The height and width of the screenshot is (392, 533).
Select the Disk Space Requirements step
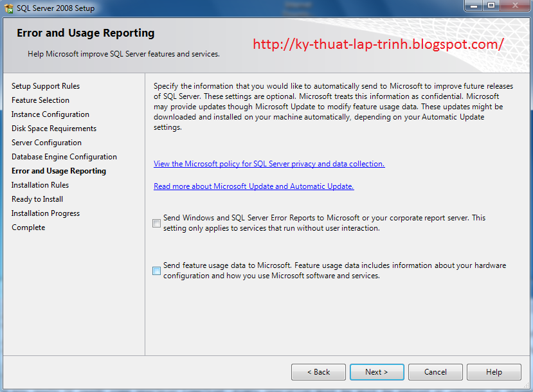[x=54, y=129]
